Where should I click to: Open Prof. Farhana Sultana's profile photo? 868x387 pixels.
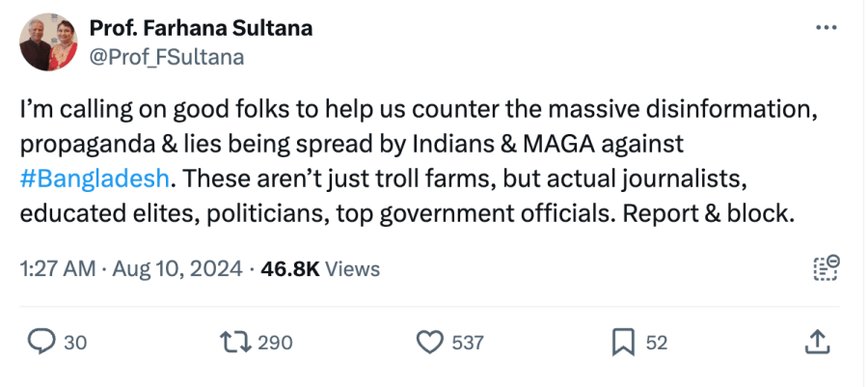[48, 41]
